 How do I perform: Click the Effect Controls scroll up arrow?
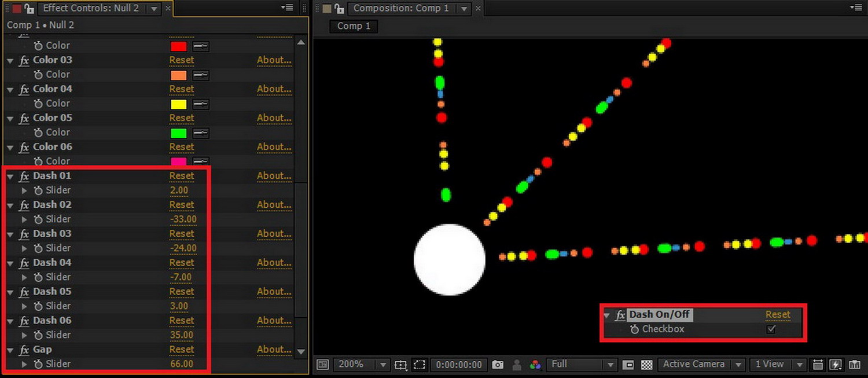click(x=301, y=42)
